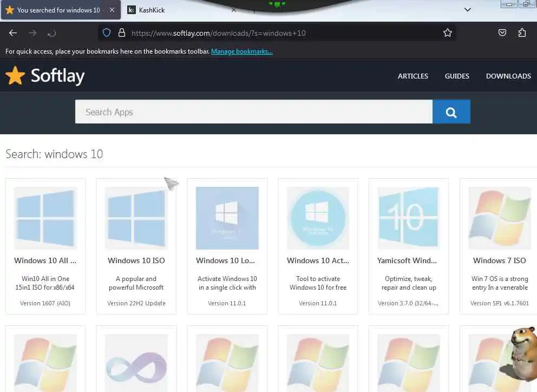Click the Manage bookmarks link

242,51
